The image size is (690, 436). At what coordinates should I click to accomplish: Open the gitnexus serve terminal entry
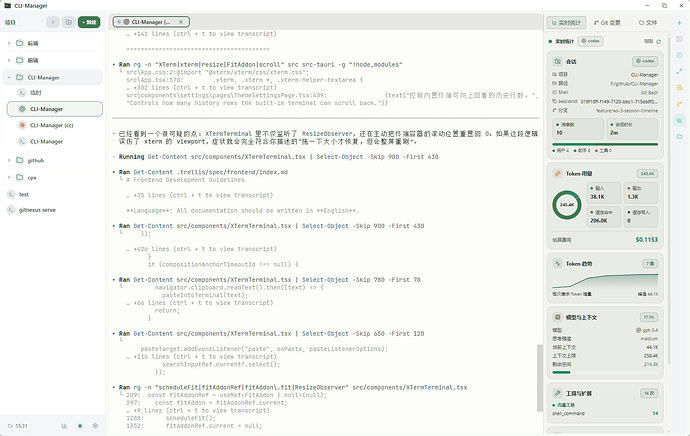[x=37, y=210]
